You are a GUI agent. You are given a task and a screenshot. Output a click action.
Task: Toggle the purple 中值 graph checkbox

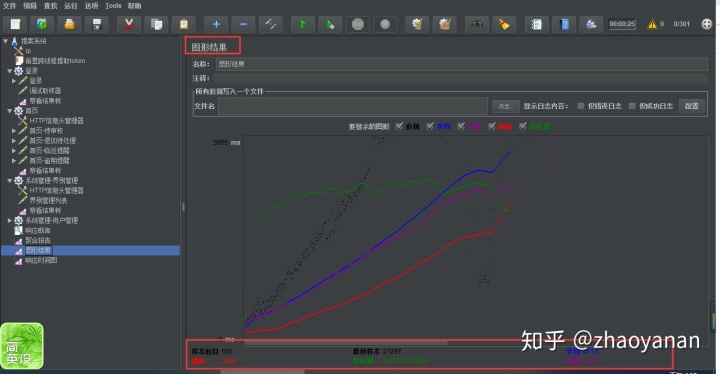point(461,126)
